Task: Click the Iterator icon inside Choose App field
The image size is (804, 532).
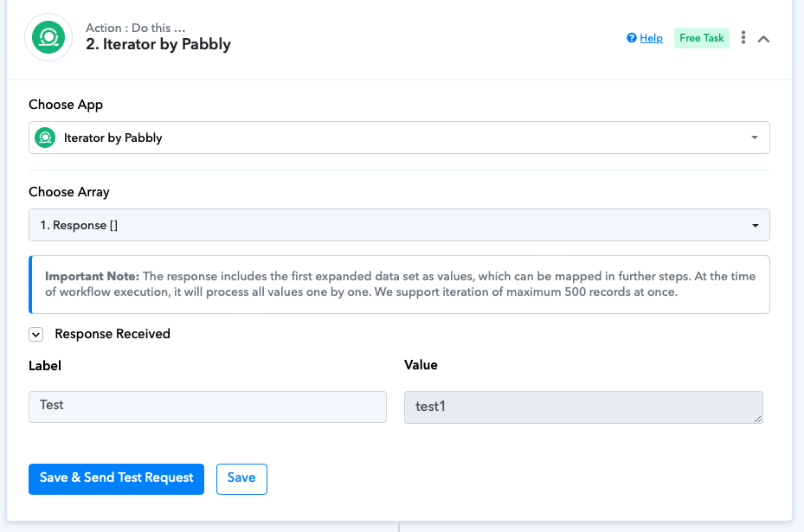Action: (x=45, y=138)
